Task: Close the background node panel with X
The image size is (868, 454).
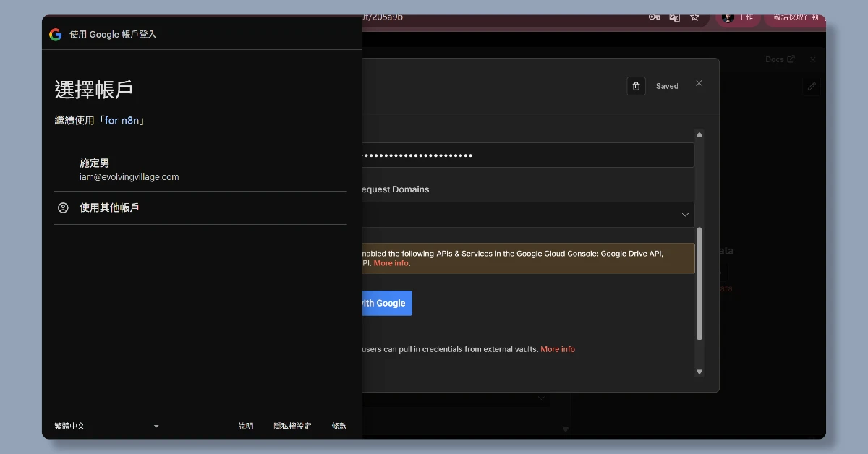Action: pos(813,59)
